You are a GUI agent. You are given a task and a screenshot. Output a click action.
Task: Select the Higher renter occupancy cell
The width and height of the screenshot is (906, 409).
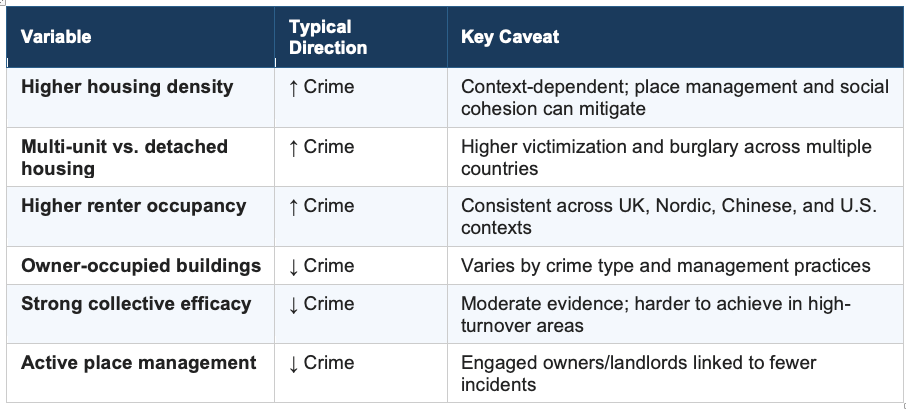[x=133, y=206]
